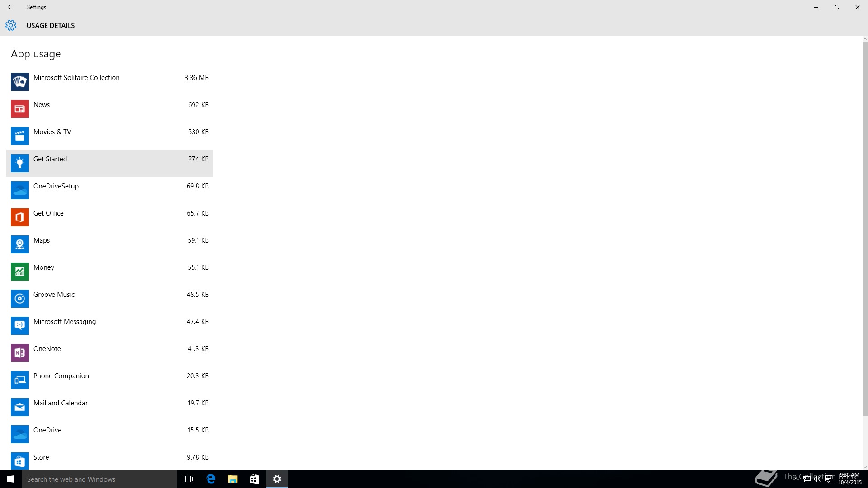868x488 pixels.
Task: Select the OneDriveSetup label
Action: point(56,186)
